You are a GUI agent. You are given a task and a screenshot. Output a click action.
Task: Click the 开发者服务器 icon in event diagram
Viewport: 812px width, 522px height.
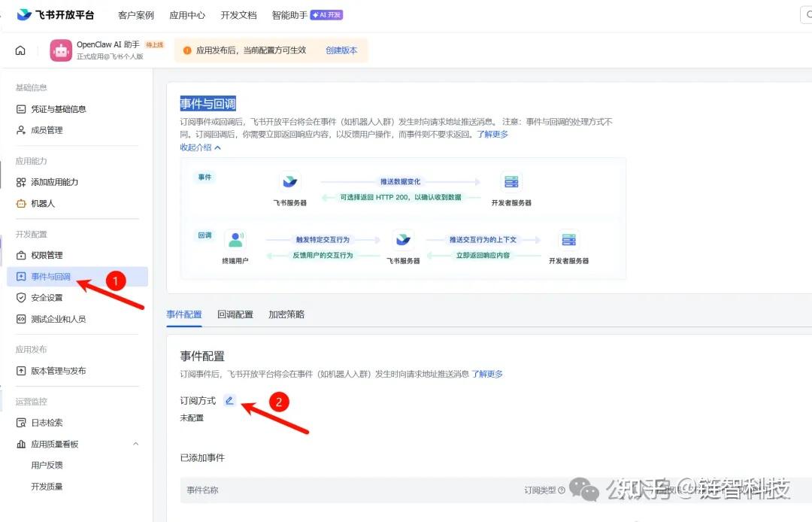click(511, 182)
